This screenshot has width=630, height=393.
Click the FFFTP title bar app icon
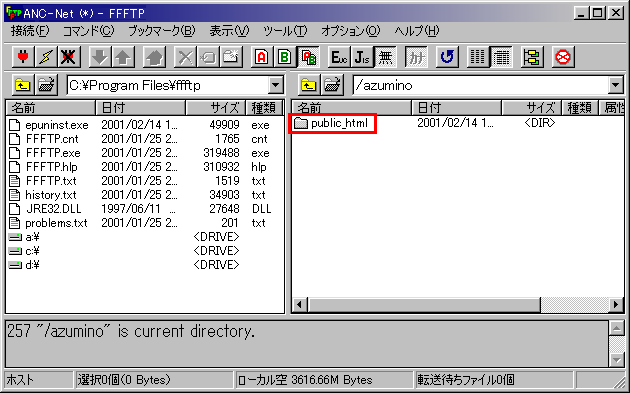(x=14, y=13)
